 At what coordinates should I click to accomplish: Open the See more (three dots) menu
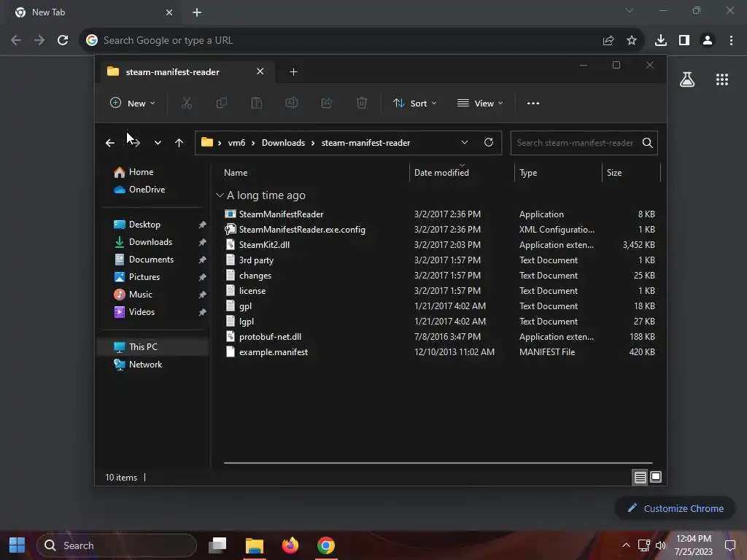coord(533,103)
